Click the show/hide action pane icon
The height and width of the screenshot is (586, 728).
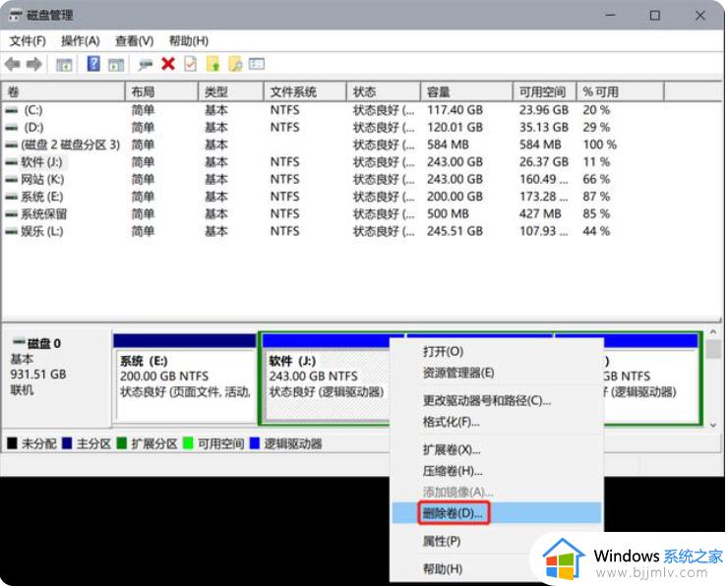116,65
